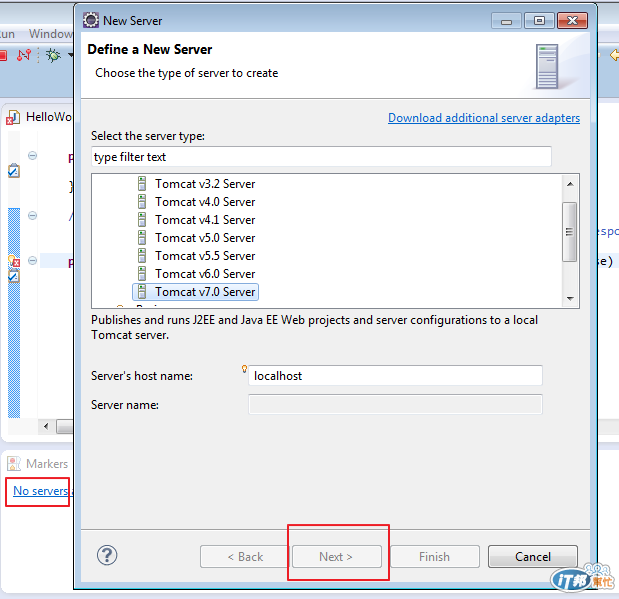Click the Next button

(336, 557)
